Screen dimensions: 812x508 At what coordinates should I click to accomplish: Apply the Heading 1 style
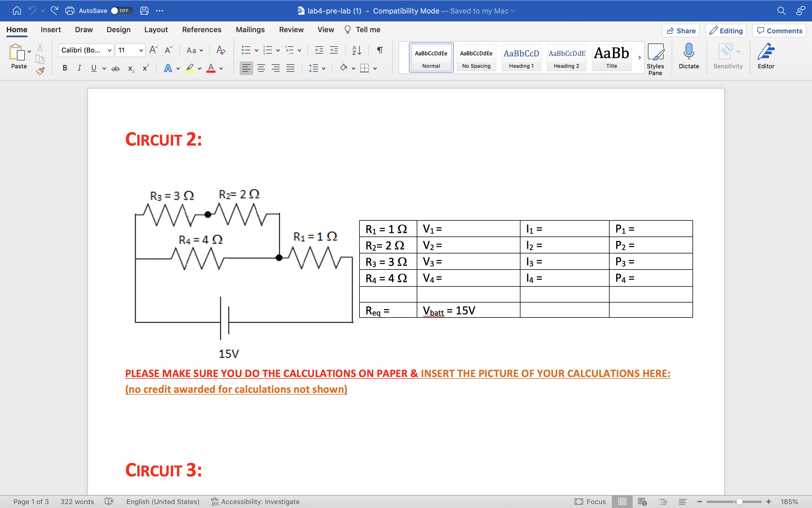[521, 58]
